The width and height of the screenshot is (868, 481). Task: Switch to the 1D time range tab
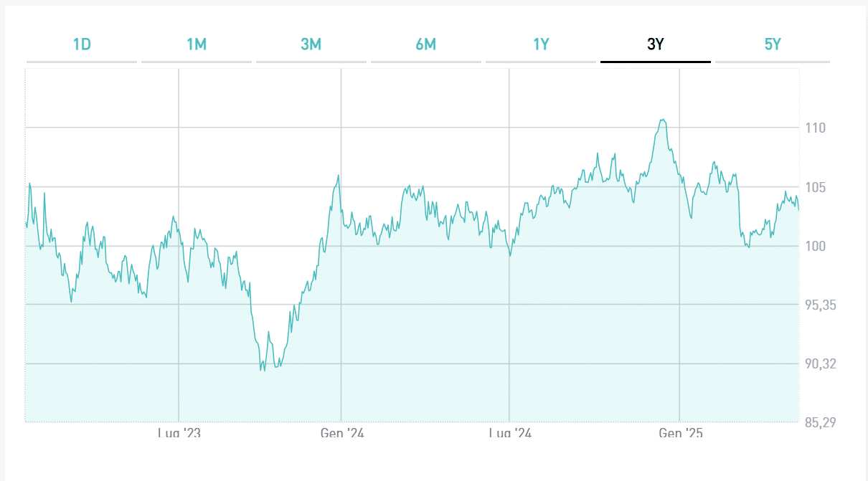click(82, 44)
